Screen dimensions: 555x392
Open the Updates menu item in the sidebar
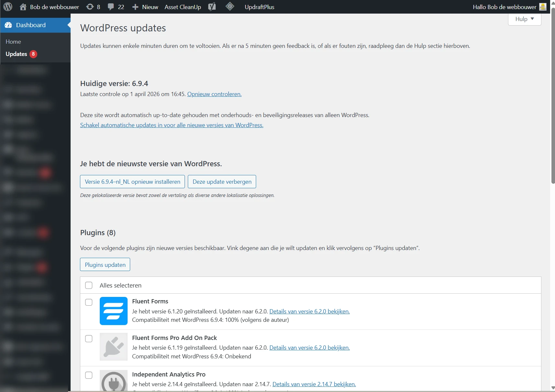(17, 54)
